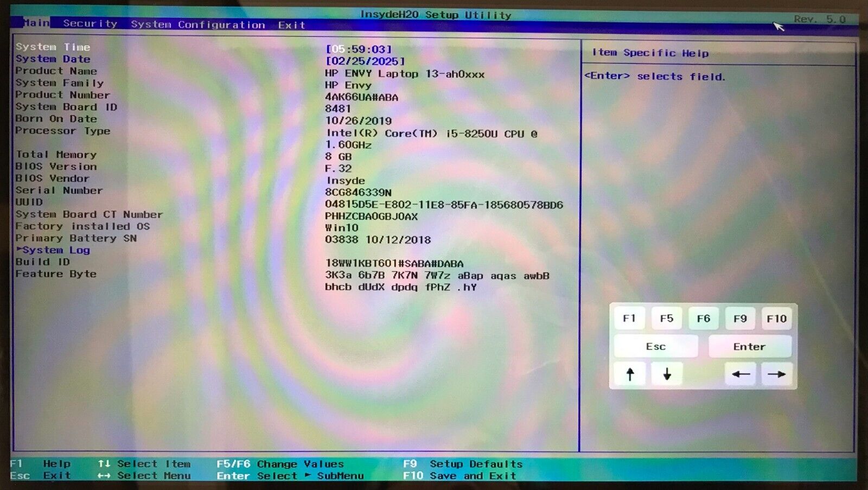Click the System Family label
Screen dimensions: 868x490
click(59, 83)
